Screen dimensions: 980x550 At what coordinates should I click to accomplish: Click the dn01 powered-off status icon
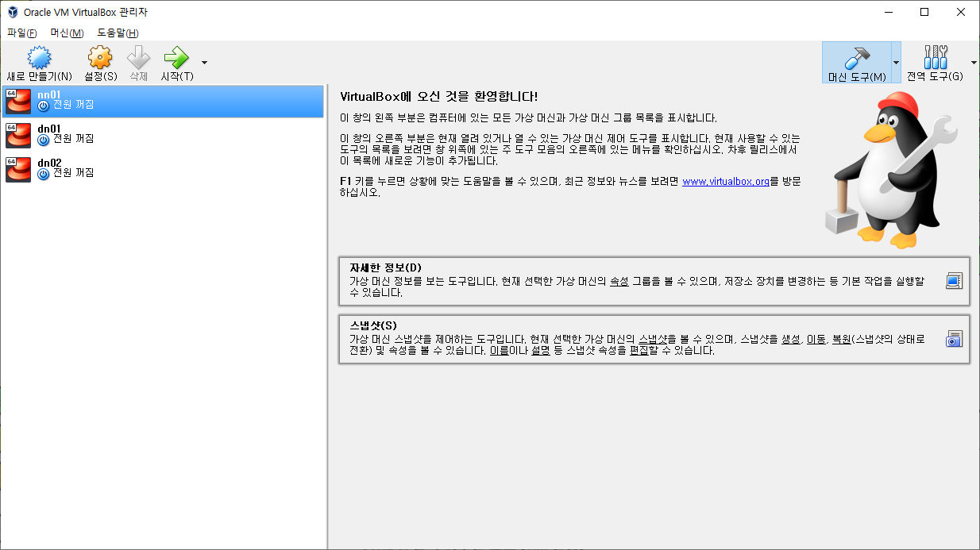[44, 140]
